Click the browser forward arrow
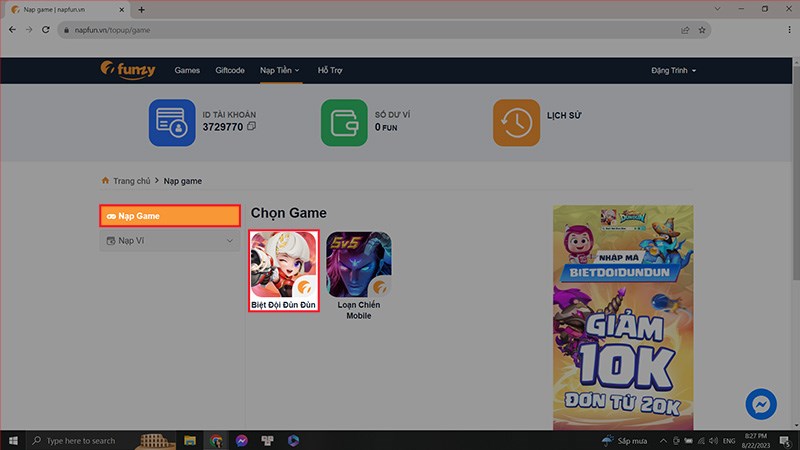Screen dimensions: 800x450 click(x=29, y=30)
